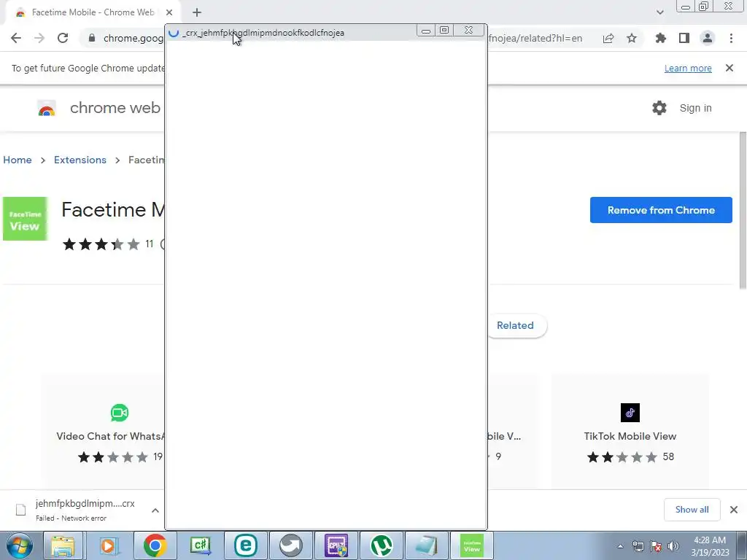Open Chrome's three-dot menu

click(731, 38)
